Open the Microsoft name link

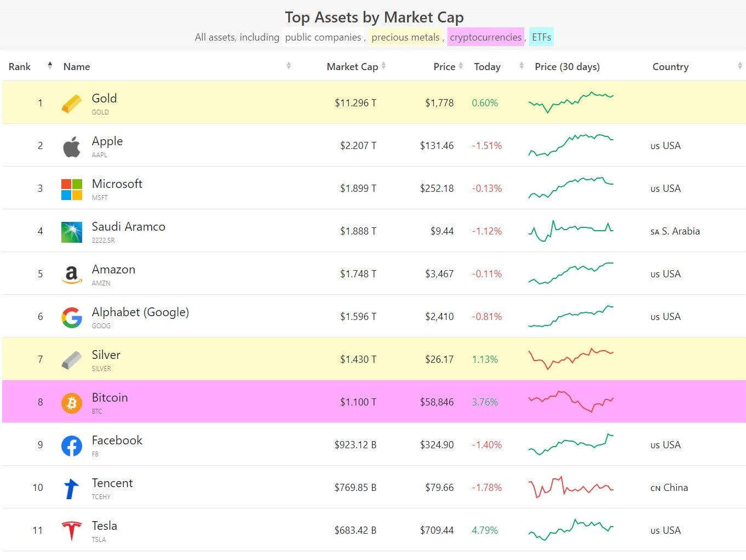coord(117,184)
